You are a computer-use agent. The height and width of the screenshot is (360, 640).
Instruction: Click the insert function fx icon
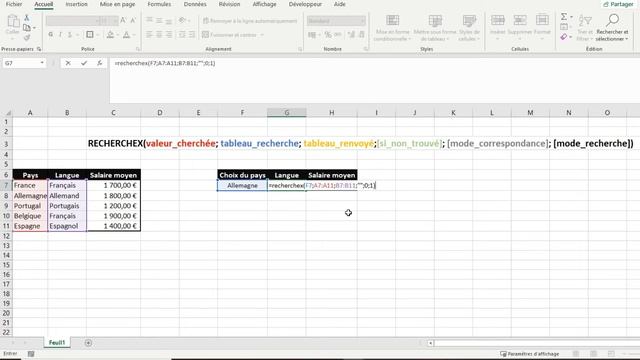(100, 63)
